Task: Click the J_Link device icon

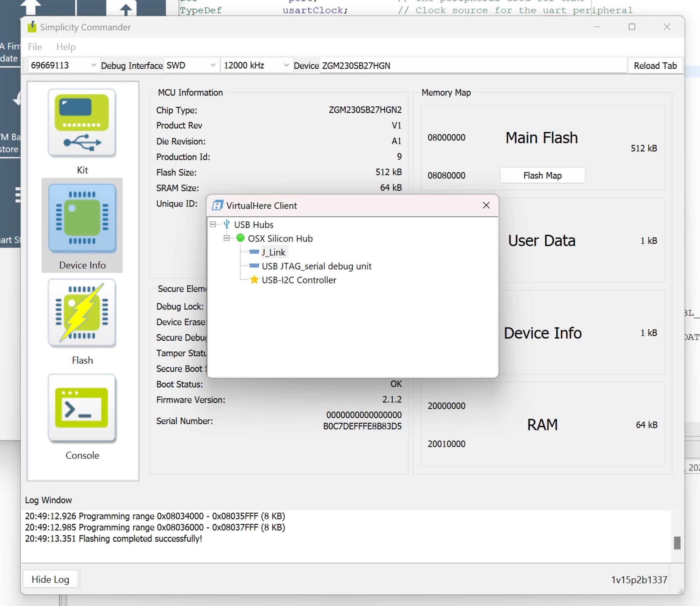Action: [254, 252]
